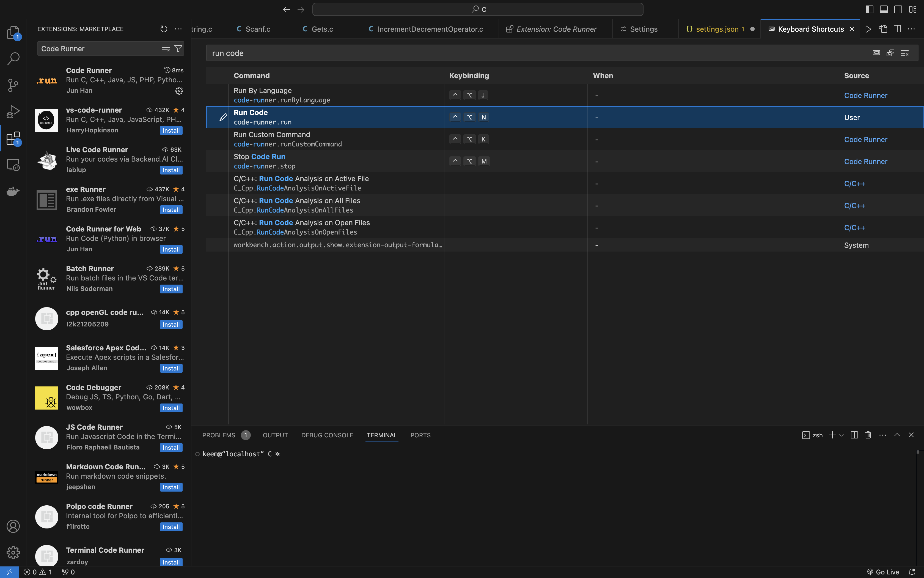
Task: Open remote window status bar button
Action: coord(9,572)
